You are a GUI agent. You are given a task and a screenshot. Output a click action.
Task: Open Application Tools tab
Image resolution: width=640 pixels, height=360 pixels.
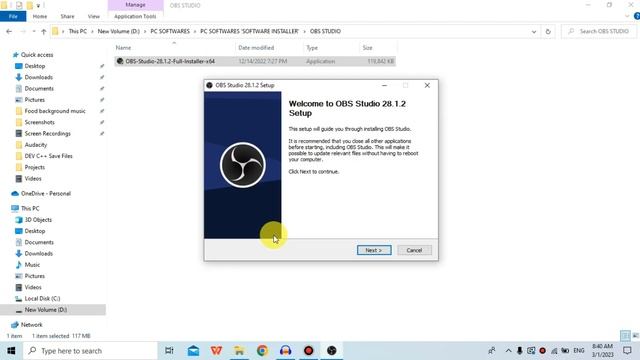point(135,16)
